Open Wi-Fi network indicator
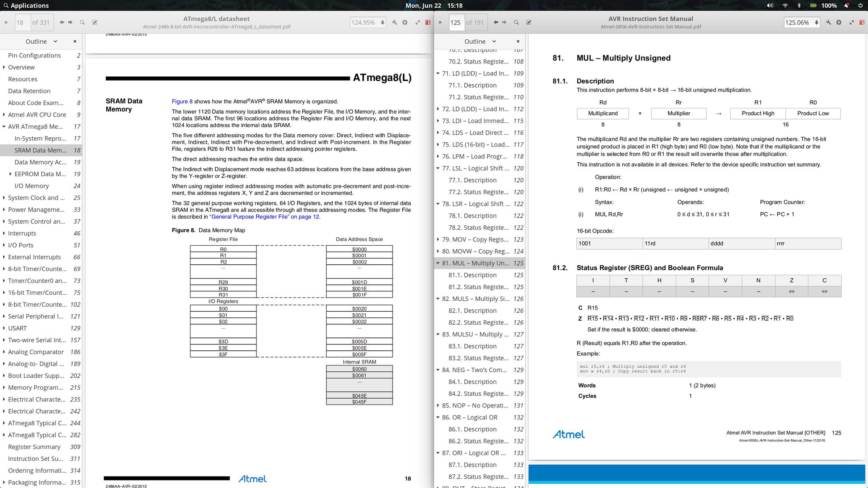Screen dimensions: 868x488 click(785, 6)
